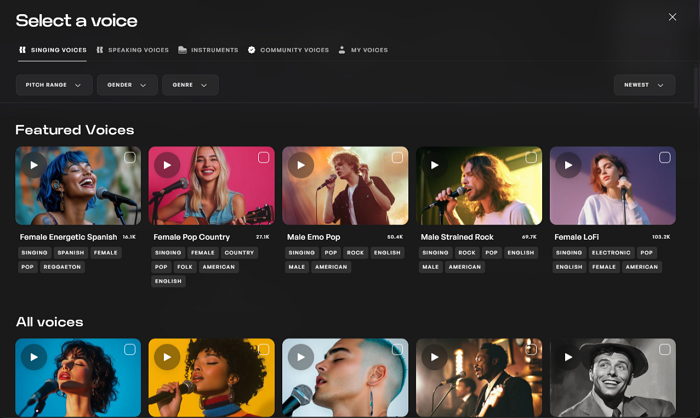Expand the Gender filter dropdown

(127, 85)
